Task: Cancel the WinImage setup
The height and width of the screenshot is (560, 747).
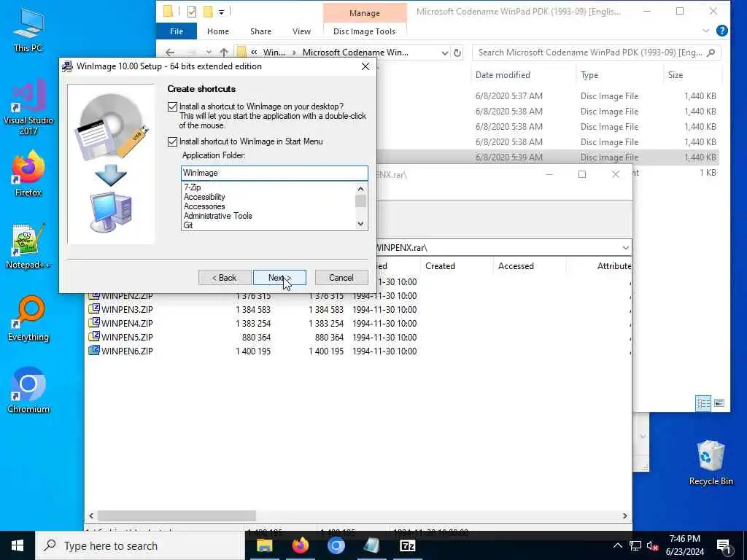Action: click(341, 278)
